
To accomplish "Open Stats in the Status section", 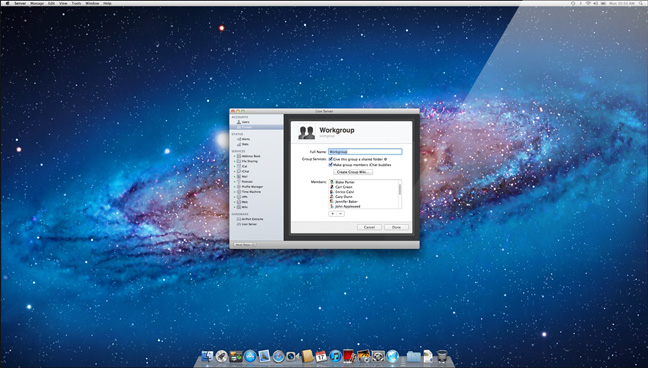I will pyautogui.click(x=245, y=144).
